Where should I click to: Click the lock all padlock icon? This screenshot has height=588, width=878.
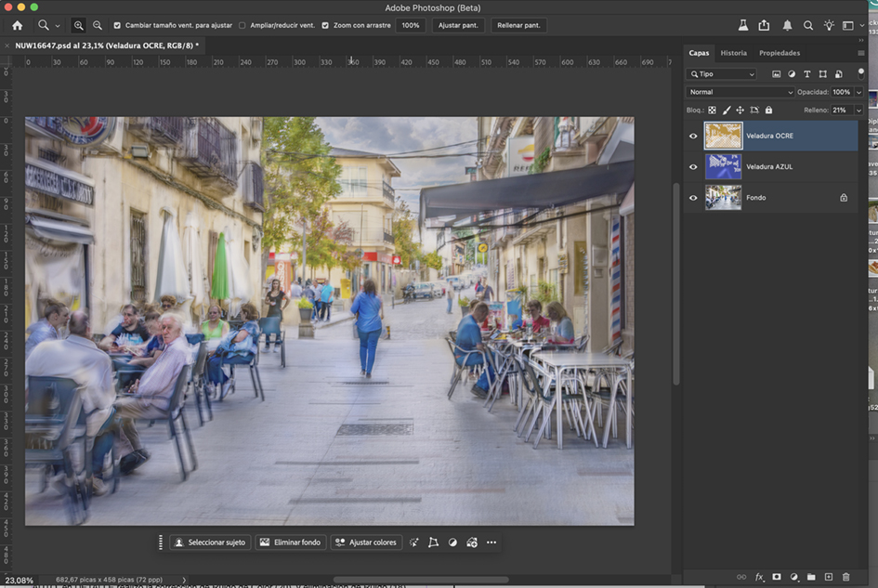768,110
